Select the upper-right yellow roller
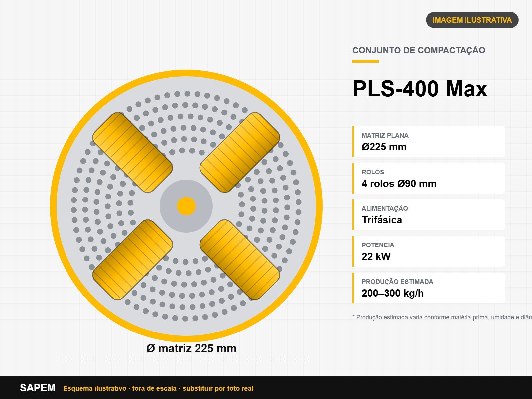The image size is (532, 399). coord(240,152)
